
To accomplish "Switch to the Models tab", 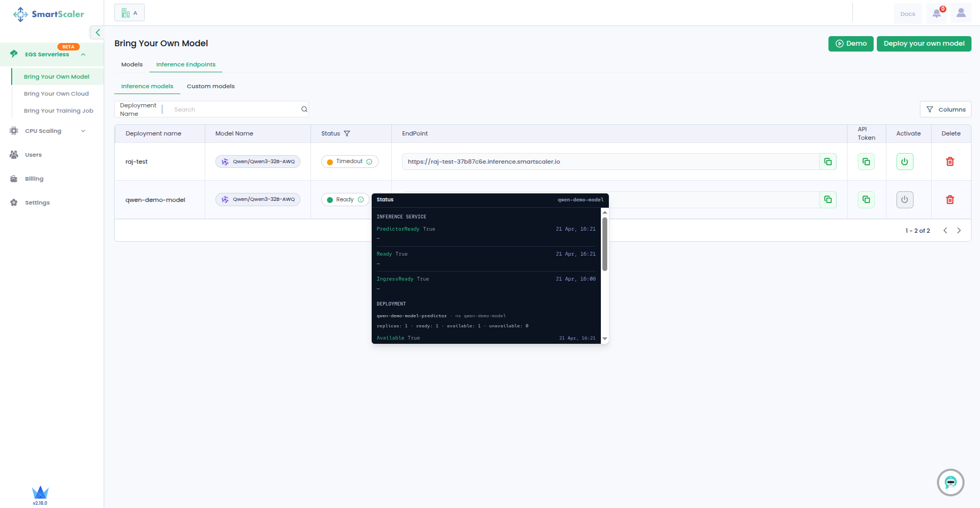I will click(x=132, y=65).
